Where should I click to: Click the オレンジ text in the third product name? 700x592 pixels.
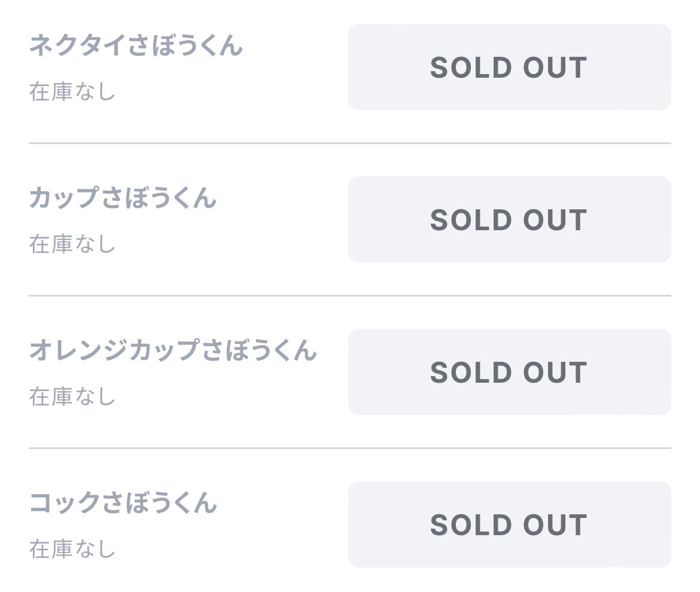tap(78, 350)
